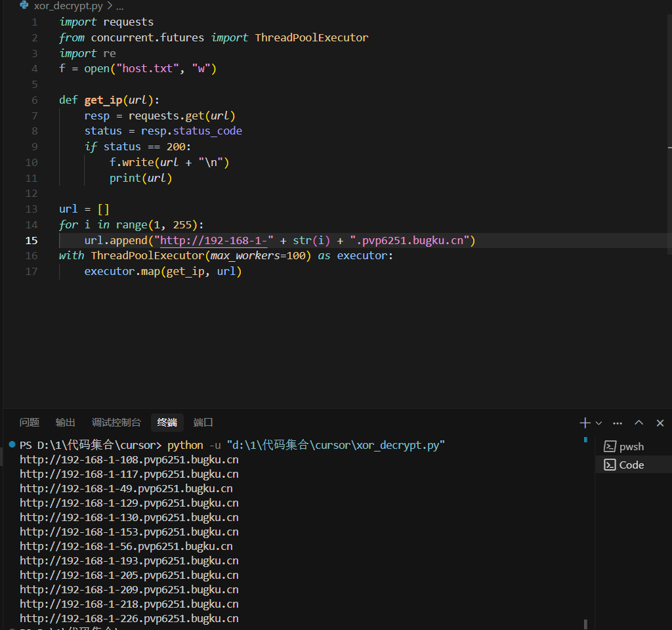Select the Code terminal instance
Image resolution: width=672 pixels, height=630 pixels.
point(634,465)
